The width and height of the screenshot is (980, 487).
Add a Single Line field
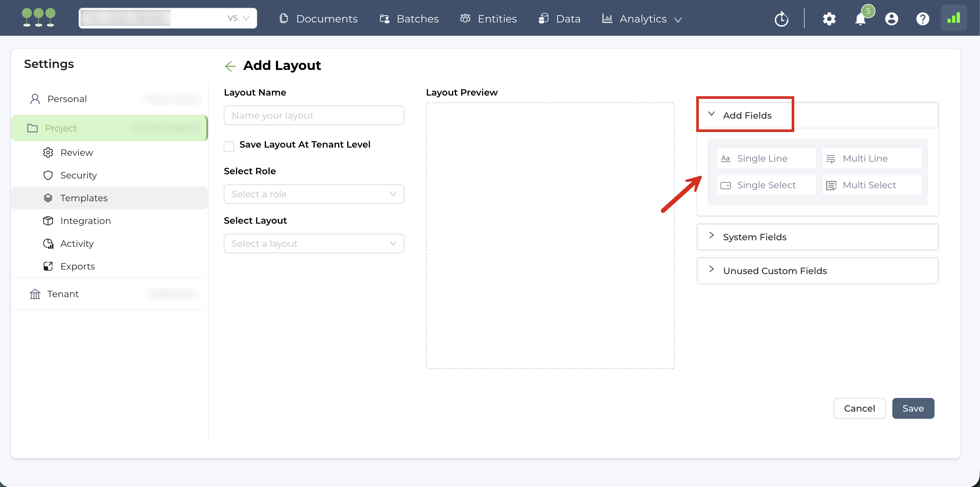[766, 158]
